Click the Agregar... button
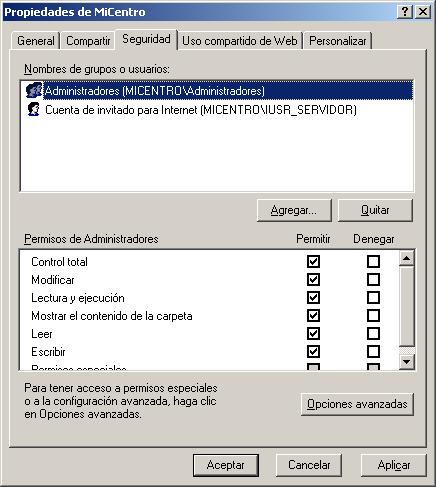The width and height of the screenshot is (436, 487). 294,210
